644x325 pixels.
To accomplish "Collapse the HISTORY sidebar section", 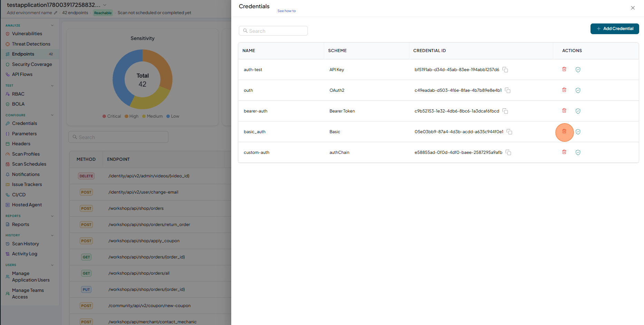I will [52, 235].
